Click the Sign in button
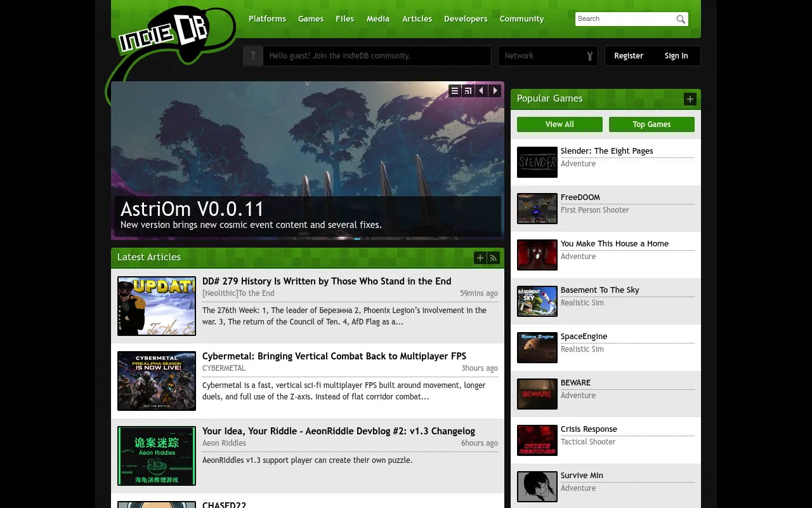 click(x=676, y=56)
